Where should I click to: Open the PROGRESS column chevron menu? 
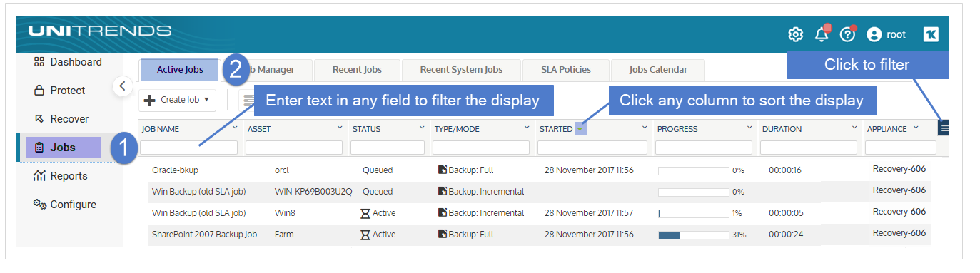pos(749,128)
